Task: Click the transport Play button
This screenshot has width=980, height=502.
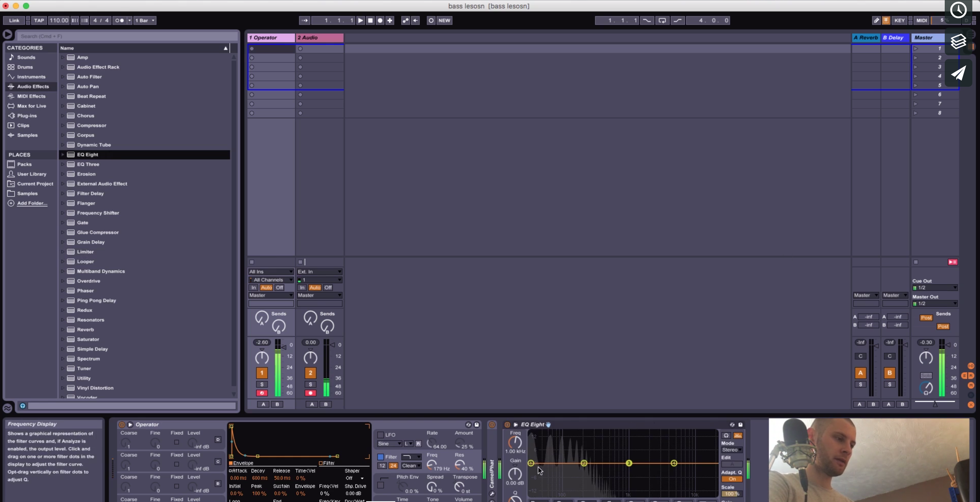Action: click(x=360, y=20)
